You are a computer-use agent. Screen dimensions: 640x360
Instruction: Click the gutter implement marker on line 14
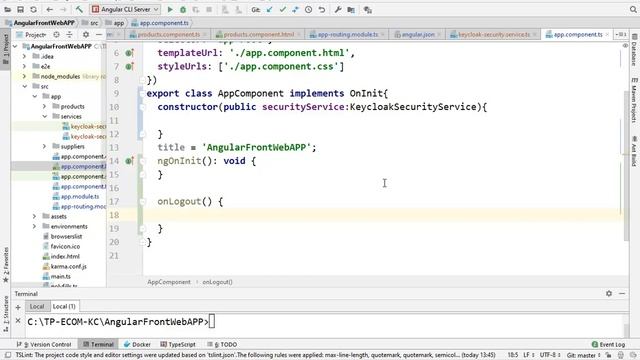129,161
